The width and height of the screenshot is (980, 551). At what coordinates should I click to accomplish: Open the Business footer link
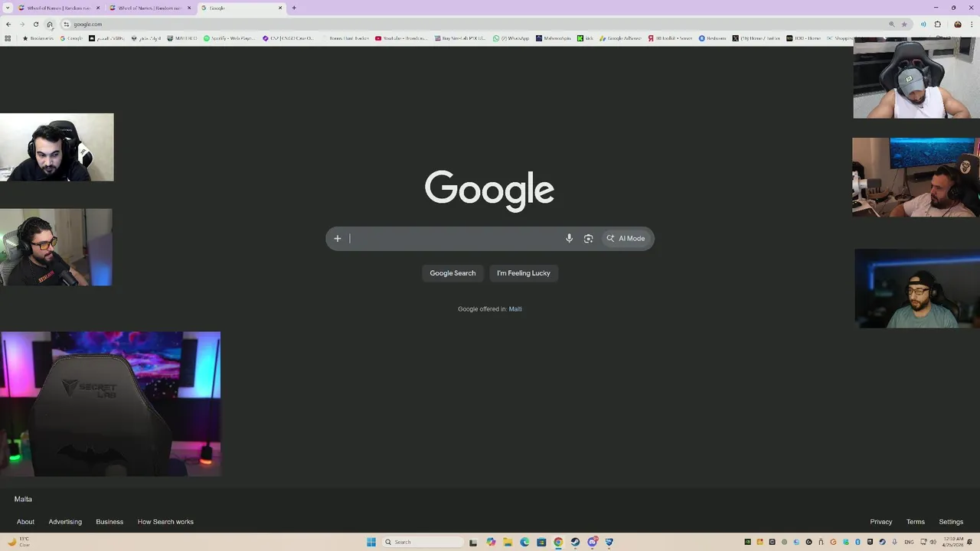[109, 522]
